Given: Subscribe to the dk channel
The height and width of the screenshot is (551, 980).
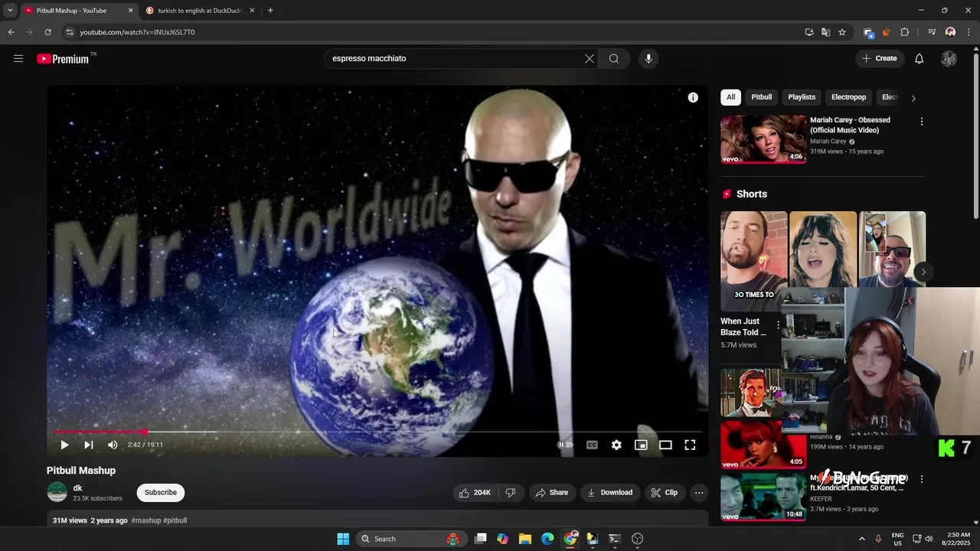Looking at the screenshot, I should tap(161, 493).
